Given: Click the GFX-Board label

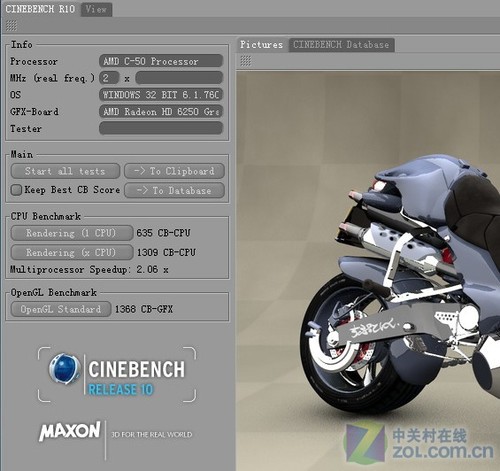Looking at the screenshot, I should [x=34, y=112].
